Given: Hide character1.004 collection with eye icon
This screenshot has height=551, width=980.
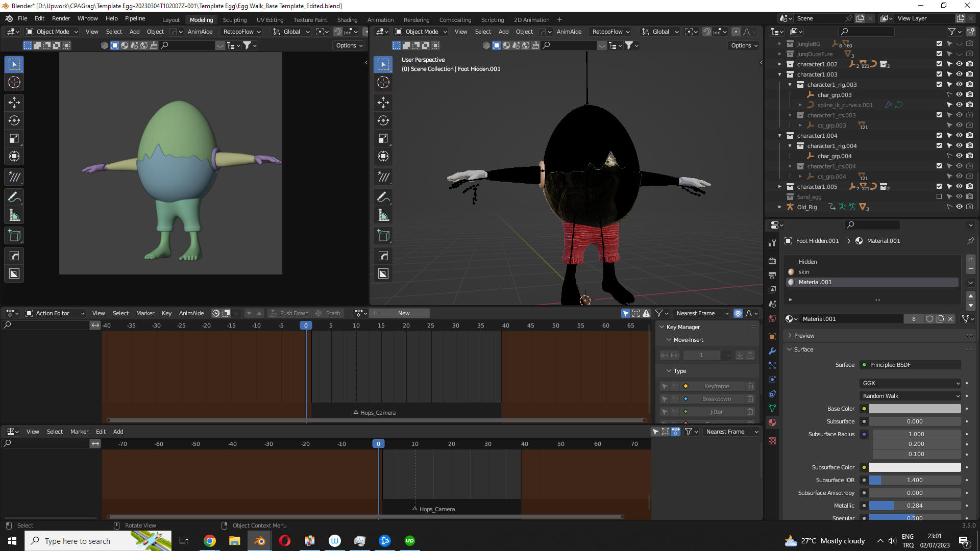Looking at the screenshot, I should tap(959, 136).
